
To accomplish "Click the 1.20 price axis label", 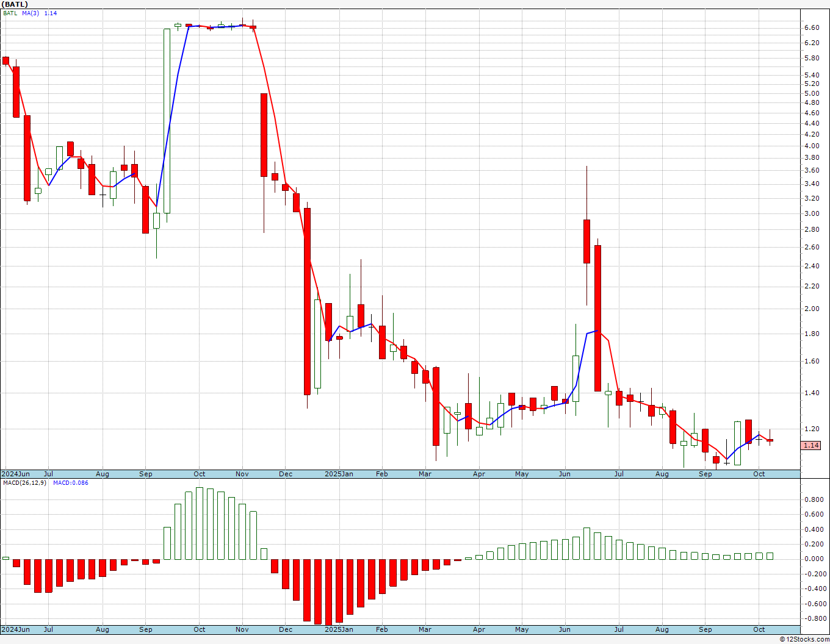I will point(812,429).
